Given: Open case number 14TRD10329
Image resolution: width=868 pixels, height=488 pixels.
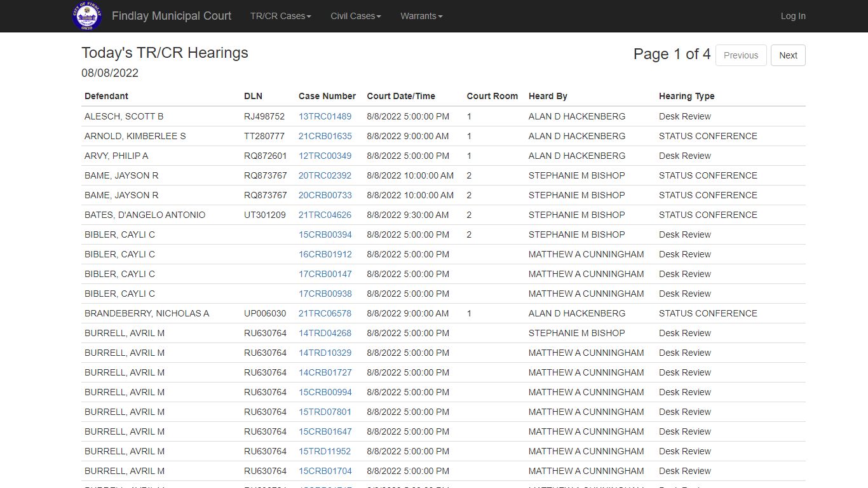Looking at the screenshot, I should [325, 353].
